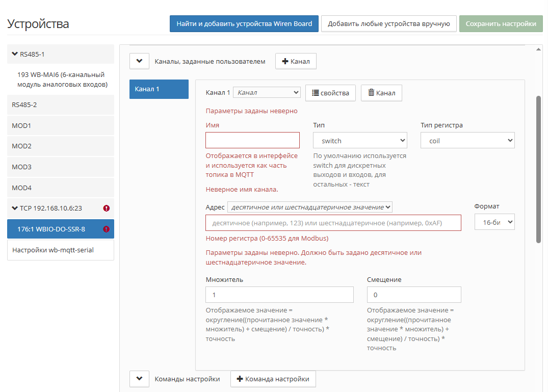The width and height of the screenshot is (548, 392).
Task: Open the Тип регистра dropdown showing coil
Action: point(467,140)
